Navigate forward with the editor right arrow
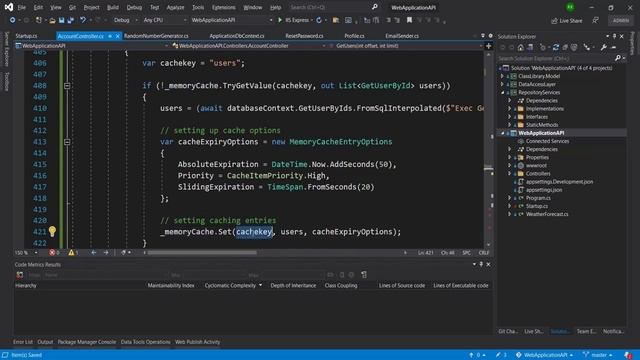 (106, 253)
